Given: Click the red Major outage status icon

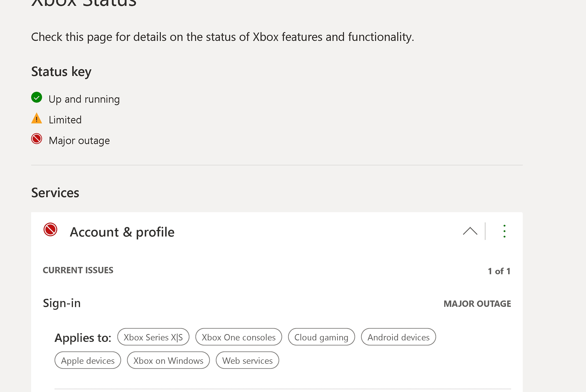Looking at the screenshot, I should (37, 139).
